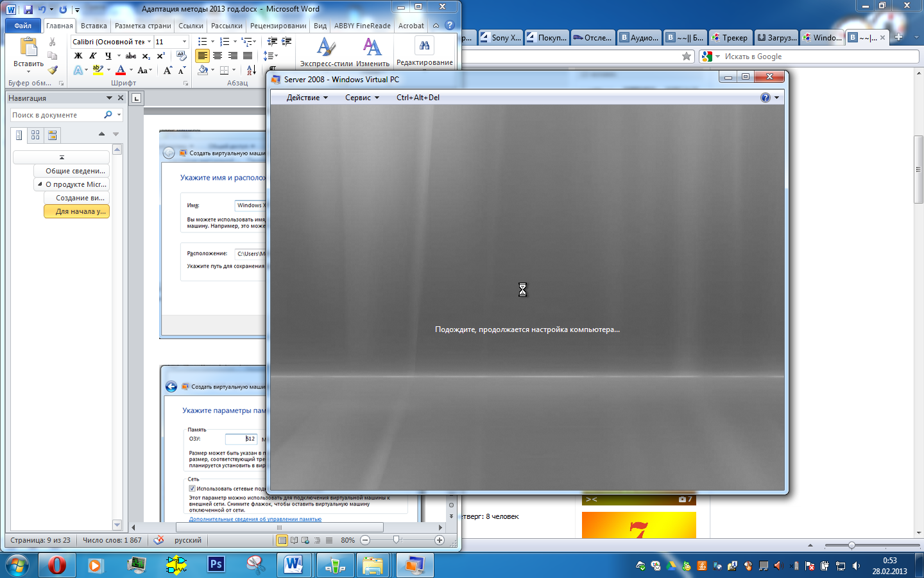
Task: Select 'Общие сведения' heading in navigation
Action: [72, 171]
